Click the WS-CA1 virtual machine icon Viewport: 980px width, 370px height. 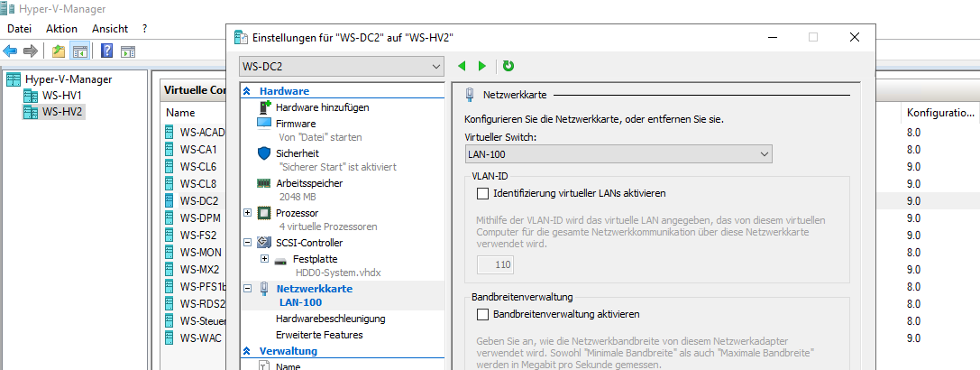[x=169, y=150]
